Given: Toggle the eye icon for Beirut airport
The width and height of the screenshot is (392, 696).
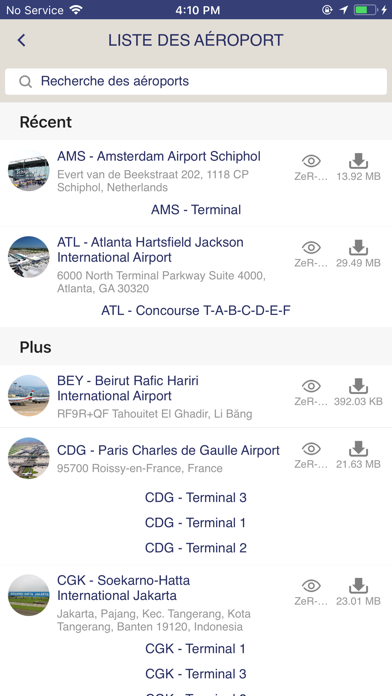Looking at the screenshot, I should (x=311, y=386).
